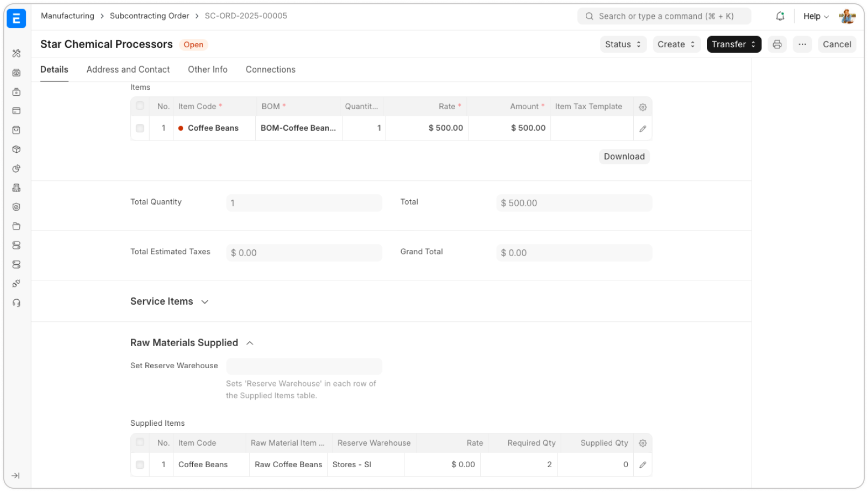The image size is (868, 492).
Task: Click the ERPNext home logo icon
Action: tap(16, 19)
